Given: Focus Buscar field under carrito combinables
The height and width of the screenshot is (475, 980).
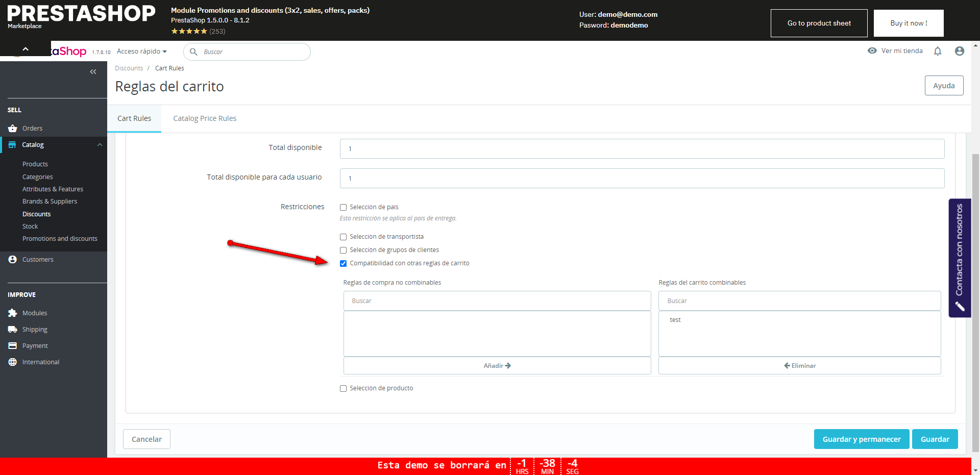Looking at the screenshot, I should [x=800, y=301].
